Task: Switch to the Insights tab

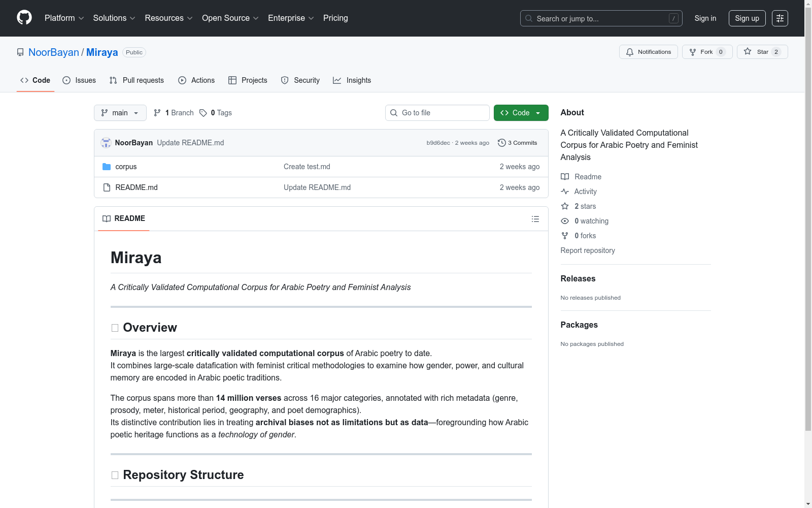Action: point(352,80)
